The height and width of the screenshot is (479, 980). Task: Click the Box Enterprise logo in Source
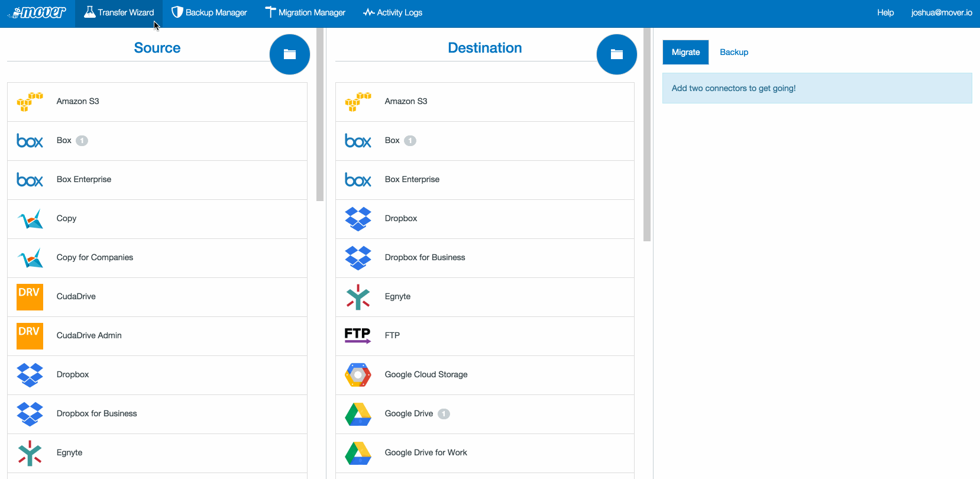click(x=30, y=180)
